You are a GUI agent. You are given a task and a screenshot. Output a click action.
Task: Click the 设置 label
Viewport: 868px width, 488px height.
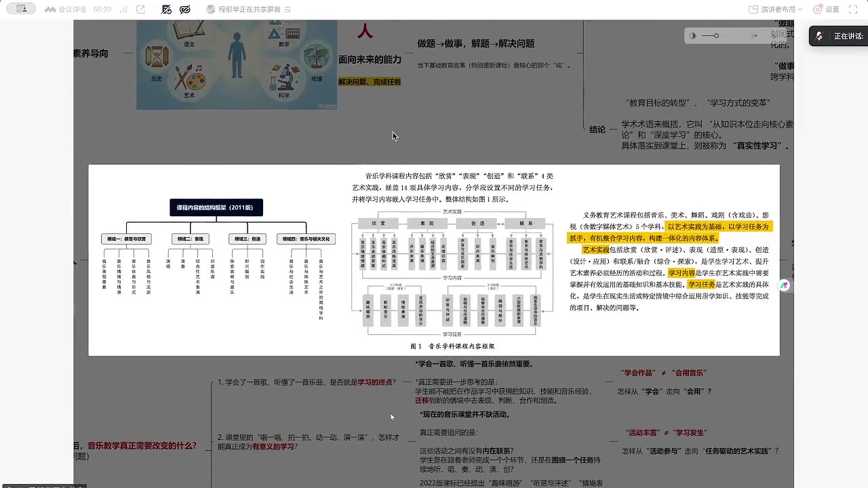click(832, 9)
